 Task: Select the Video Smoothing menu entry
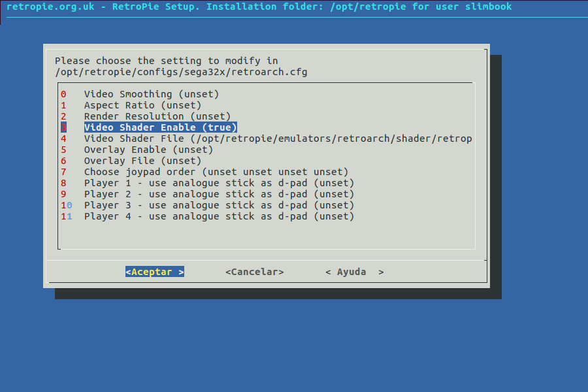tap(151, 94)
